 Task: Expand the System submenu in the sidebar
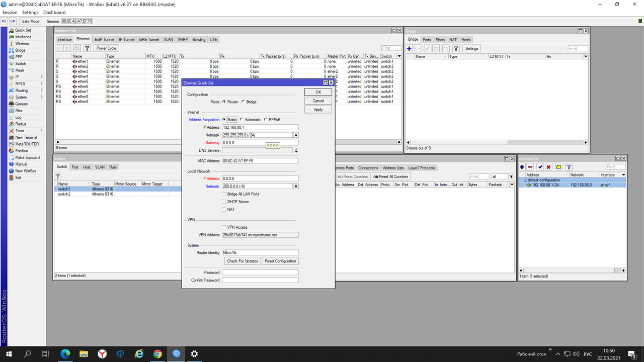tap(41, 97)
